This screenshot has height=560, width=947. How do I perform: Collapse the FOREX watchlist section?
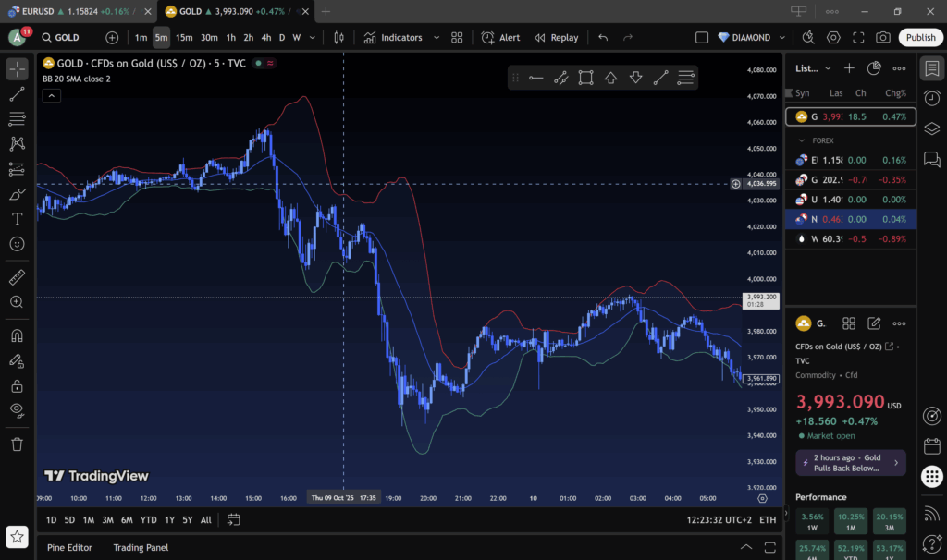pos(802,140)
